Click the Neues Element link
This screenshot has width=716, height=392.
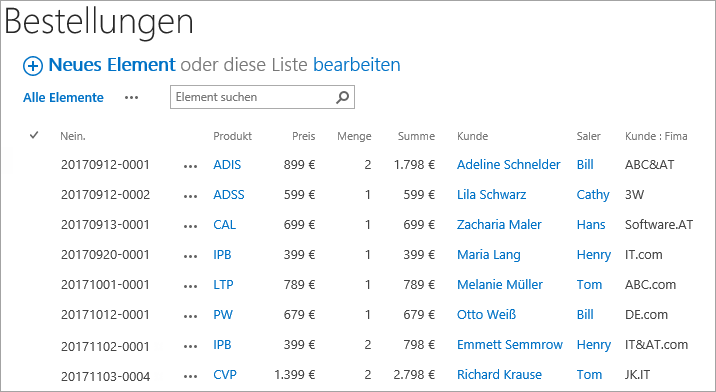(112, 65)
